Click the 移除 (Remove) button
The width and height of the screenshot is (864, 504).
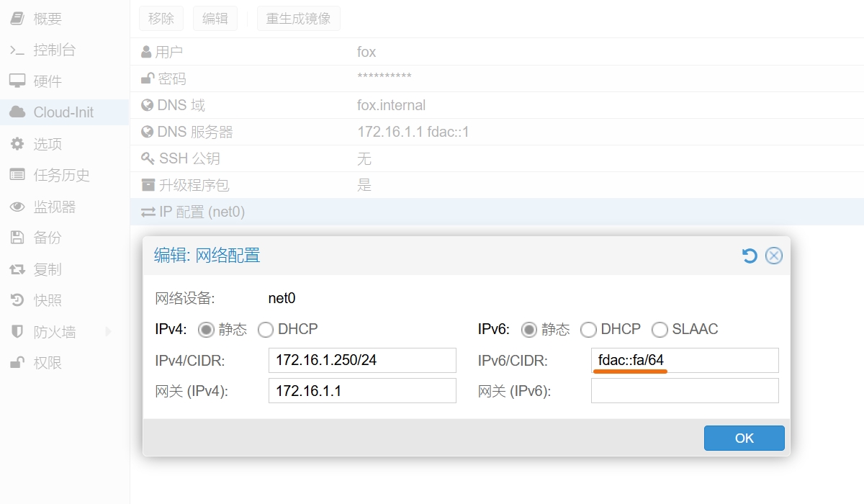pos(161,19)
